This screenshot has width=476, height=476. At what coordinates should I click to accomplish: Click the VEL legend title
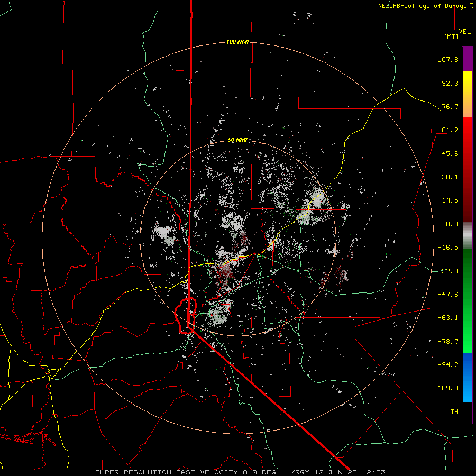pos(465,32)
